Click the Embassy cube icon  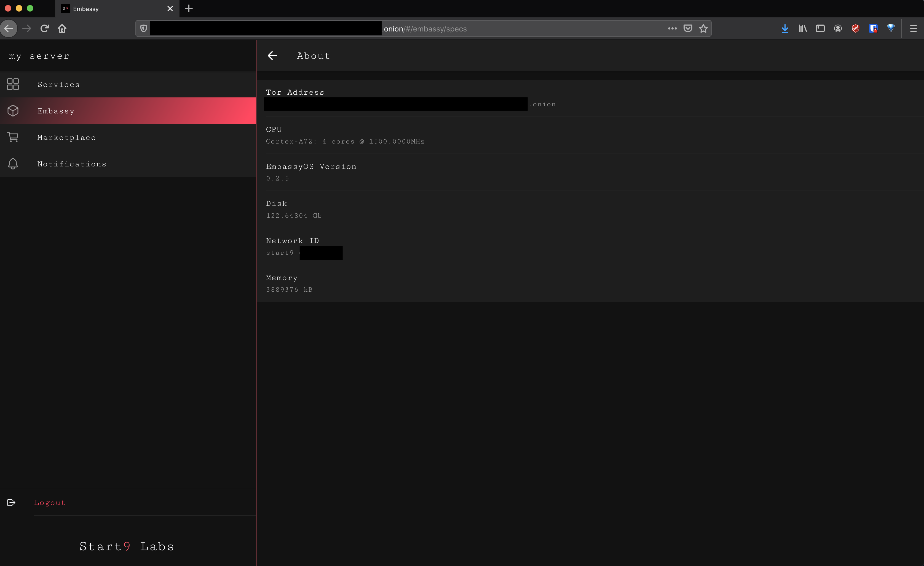tap(13, 111)
